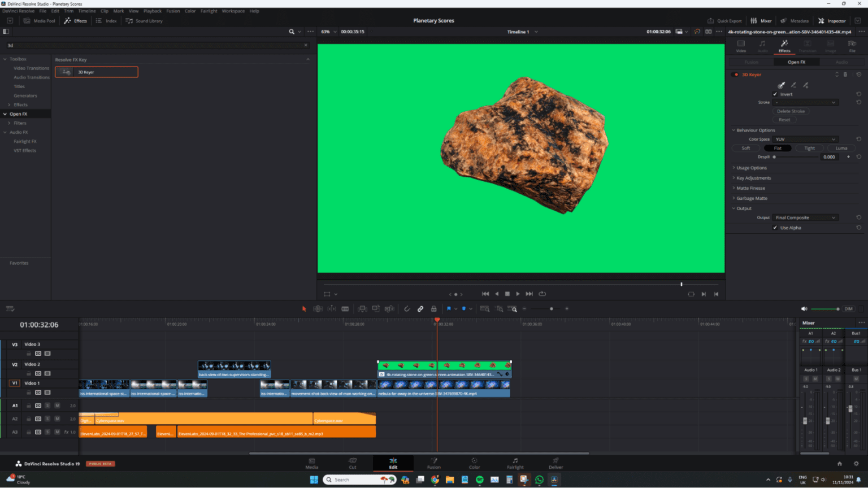Click the loop playback icon
Screen dimensions: 868x488
tap(542, 294)
